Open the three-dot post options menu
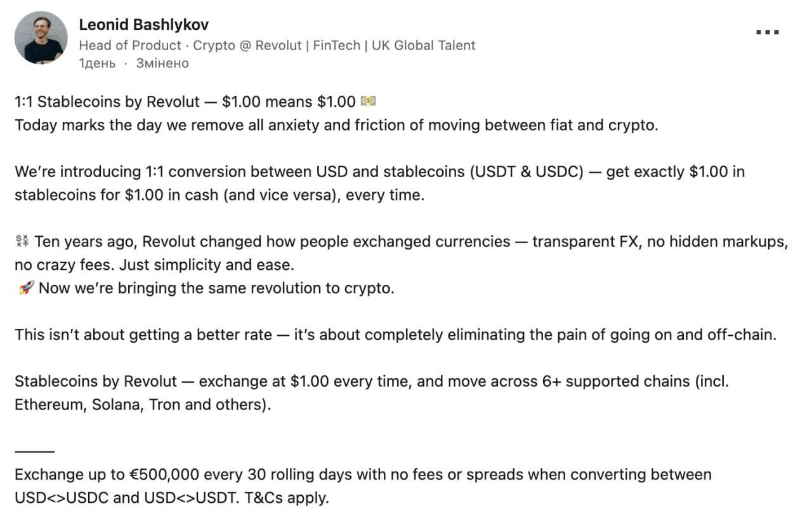This screenshot has width=812, height=518. pyautogui.click(x=768, y=32)
